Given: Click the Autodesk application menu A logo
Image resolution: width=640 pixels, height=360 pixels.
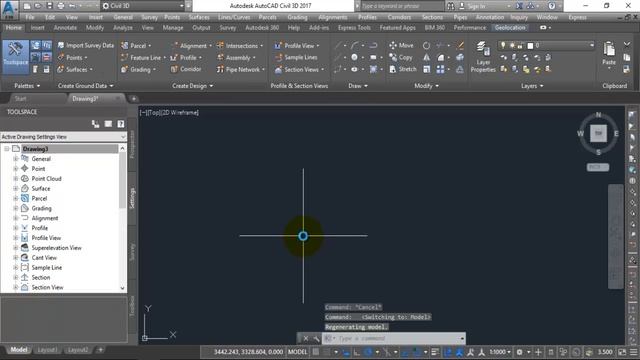Looking at the screenshot, I should click(9, 10).
